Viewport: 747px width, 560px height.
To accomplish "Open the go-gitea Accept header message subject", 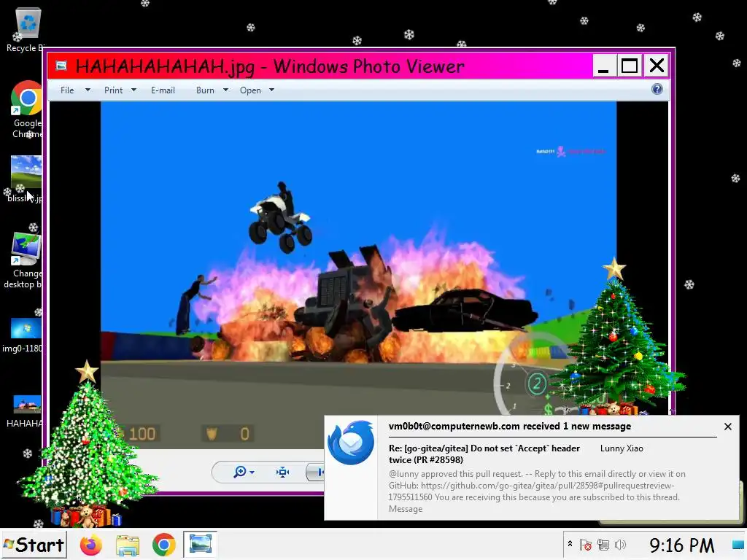I will tap(484, 454).
